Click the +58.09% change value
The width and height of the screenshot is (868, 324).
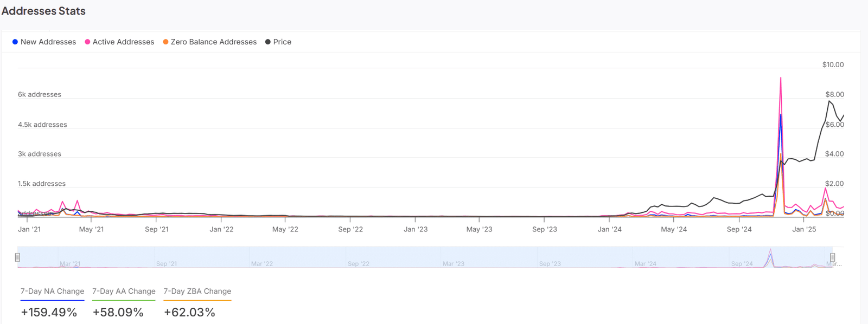point(118,313)
